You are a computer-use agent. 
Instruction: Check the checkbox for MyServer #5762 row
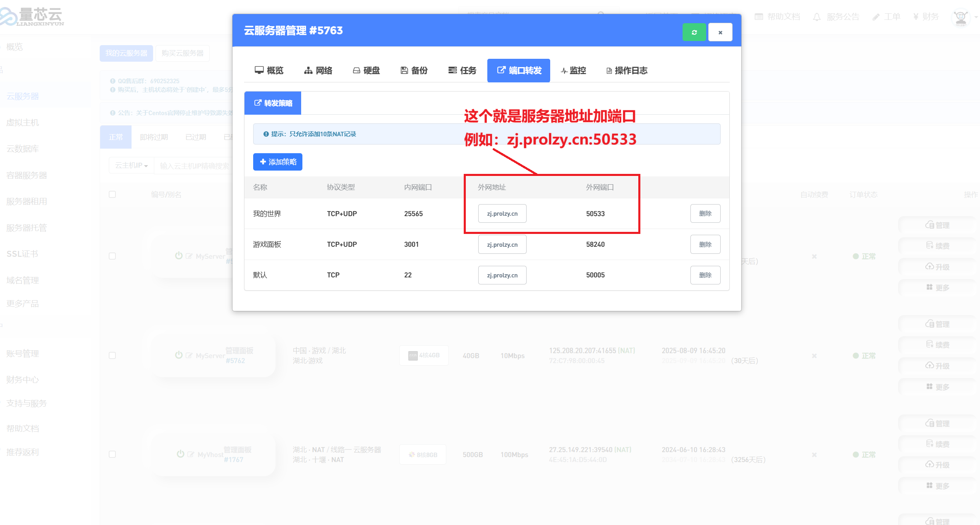tap(112, 355)
